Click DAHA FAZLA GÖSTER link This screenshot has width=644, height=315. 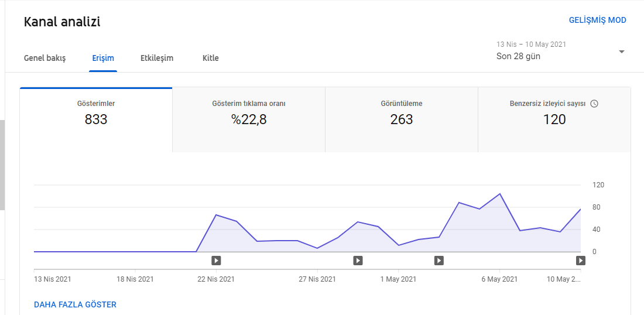(x=75, y=304)
